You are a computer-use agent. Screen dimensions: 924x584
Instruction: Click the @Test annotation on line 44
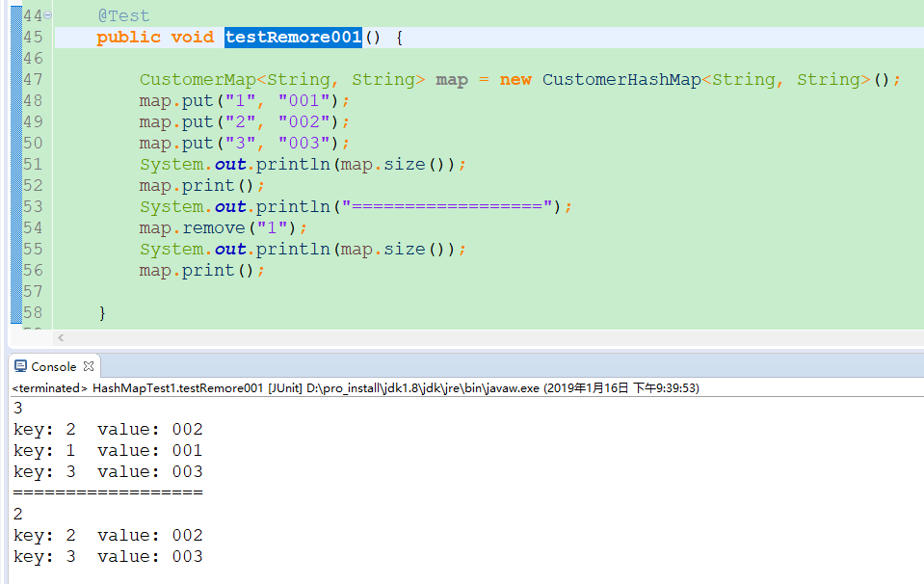click(123, 16)
